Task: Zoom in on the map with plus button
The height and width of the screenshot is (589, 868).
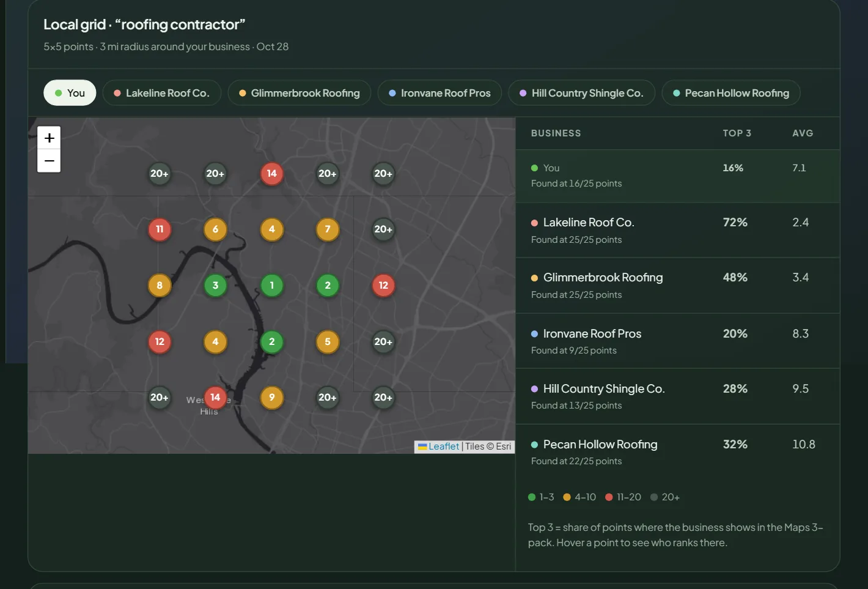Action: click(x=49, y=138)
